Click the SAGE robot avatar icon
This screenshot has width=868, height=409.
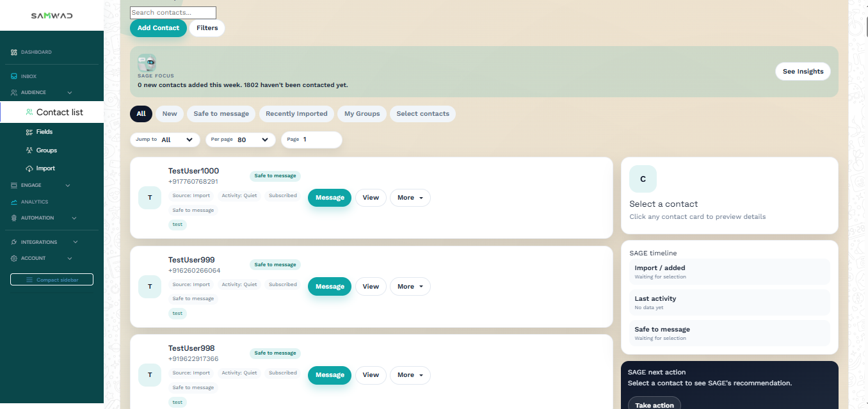point(147,63)
